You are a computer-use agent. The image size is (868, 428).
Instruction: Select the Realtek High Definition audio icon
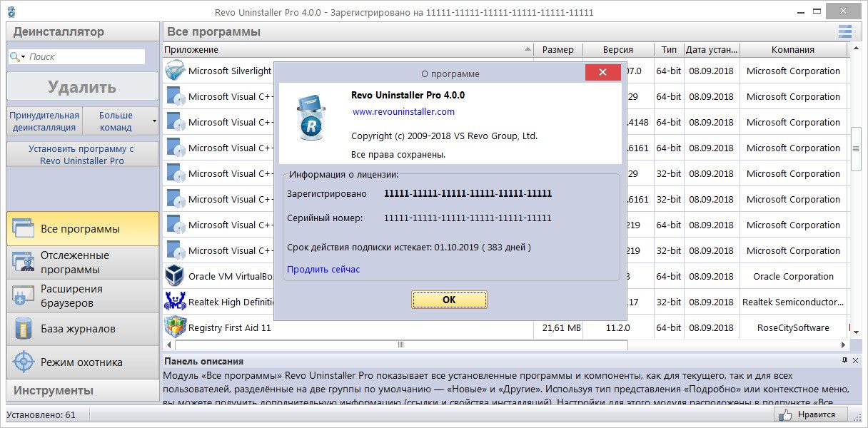(x=175, y=302)
